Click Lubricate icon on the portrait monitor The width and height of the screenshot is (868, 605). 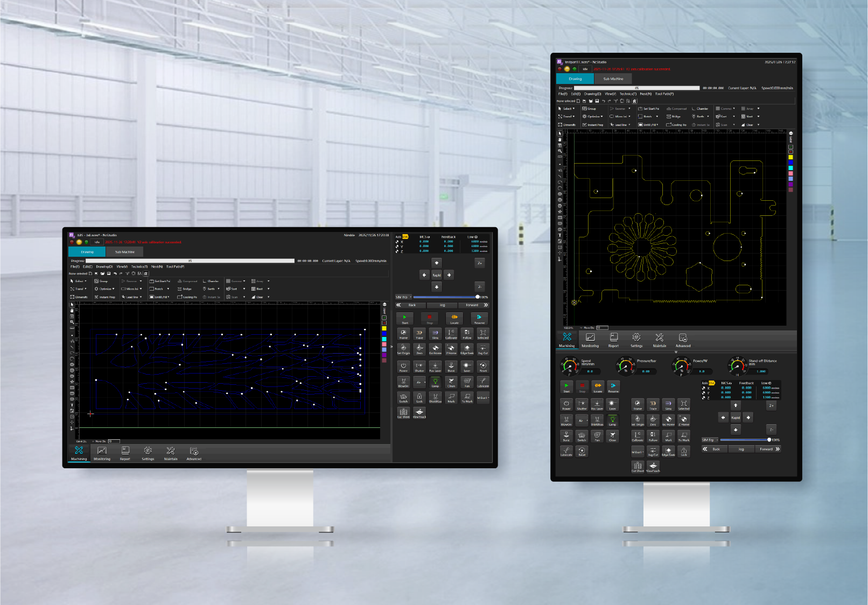pos(566,451)
